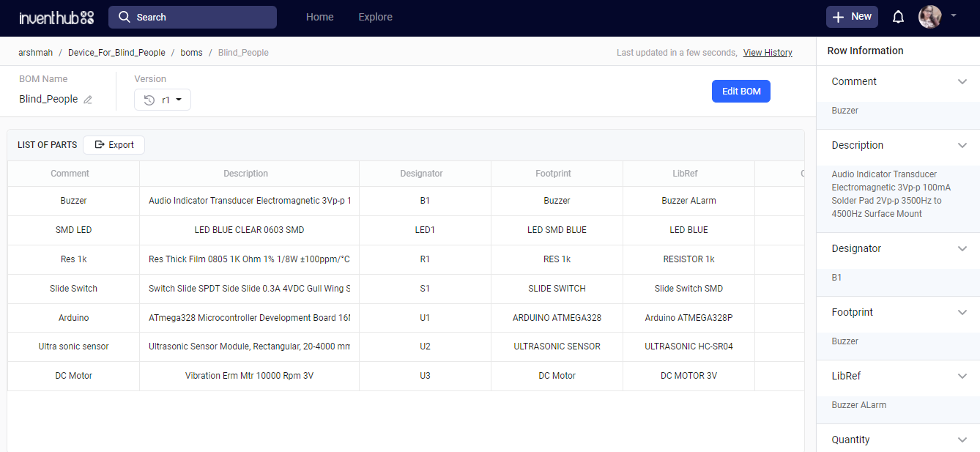Create new item with New button
The image size is (980, 452).
click(x=851, y=17)
